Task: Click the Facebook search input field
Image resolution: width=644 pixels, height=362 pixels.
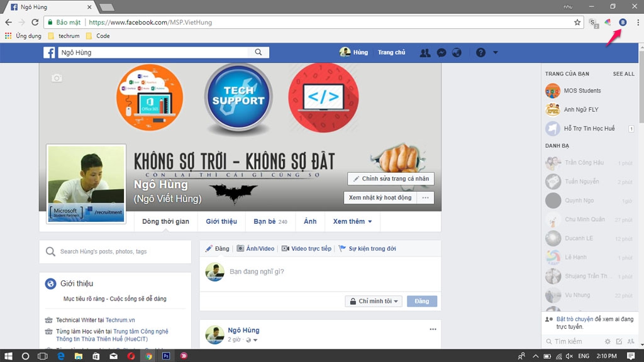Action: 153,52
